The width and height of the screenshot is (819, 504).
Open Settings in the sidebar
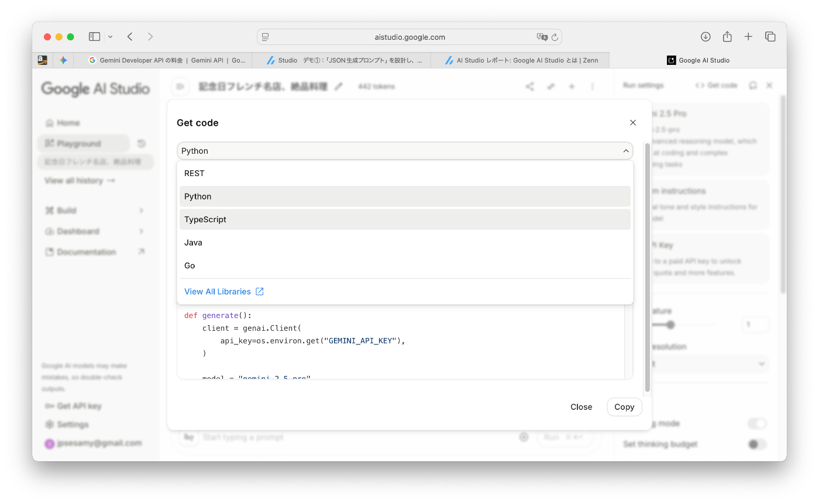(x=67, y=424)
